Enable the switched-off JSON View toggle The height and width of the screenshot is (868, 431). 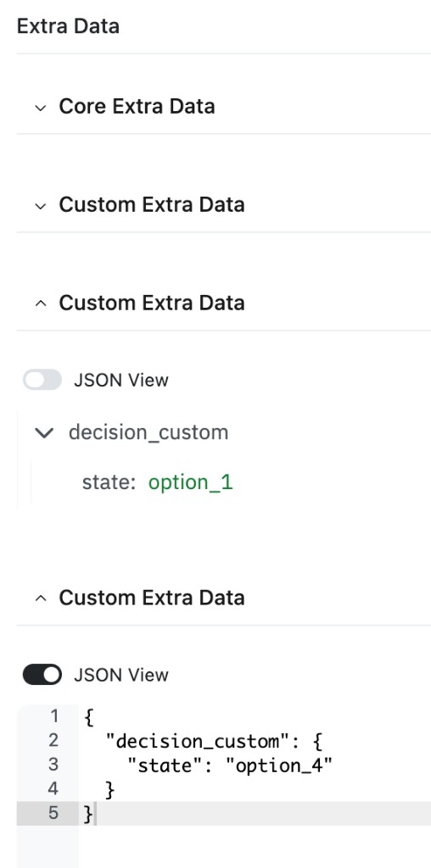coord(42,380)
